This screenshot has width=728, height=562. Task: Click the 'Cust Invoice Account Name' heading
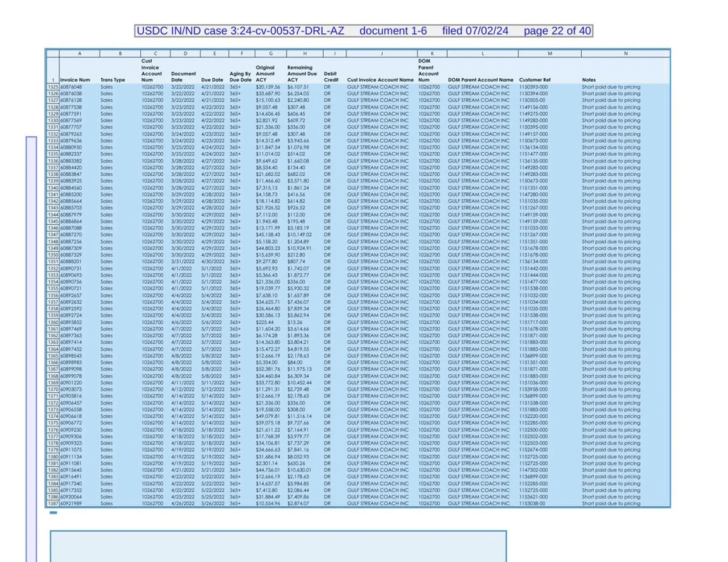380,80
